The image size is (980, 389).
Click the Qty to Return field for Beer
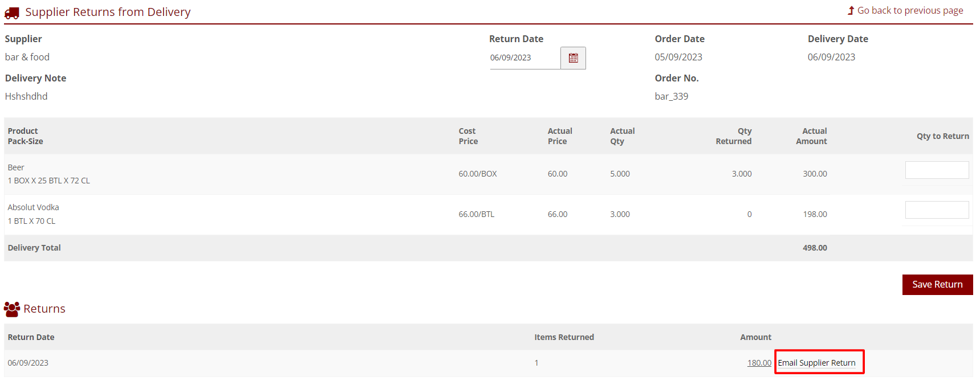tap(937, 170)
